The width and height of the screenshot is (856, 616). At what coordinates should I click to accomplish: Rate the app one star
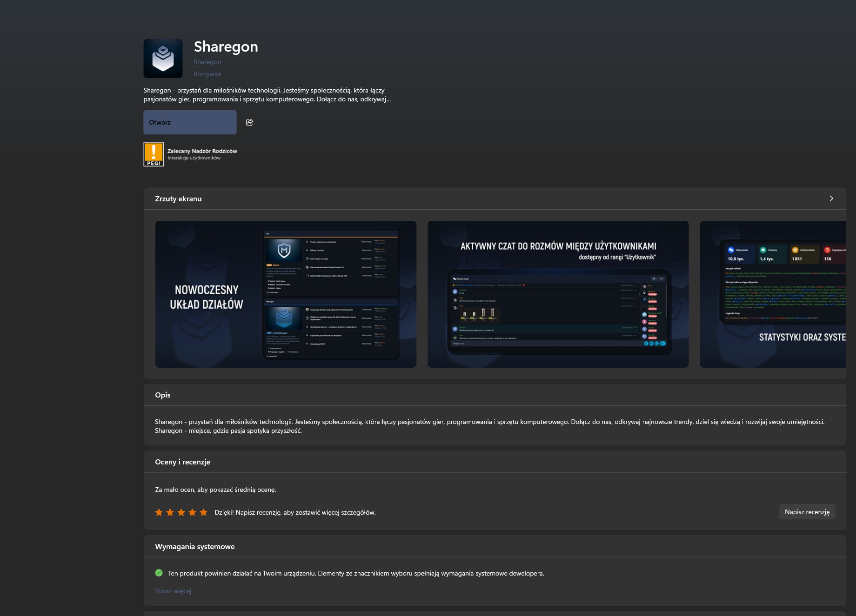click(x=159, y=512)
